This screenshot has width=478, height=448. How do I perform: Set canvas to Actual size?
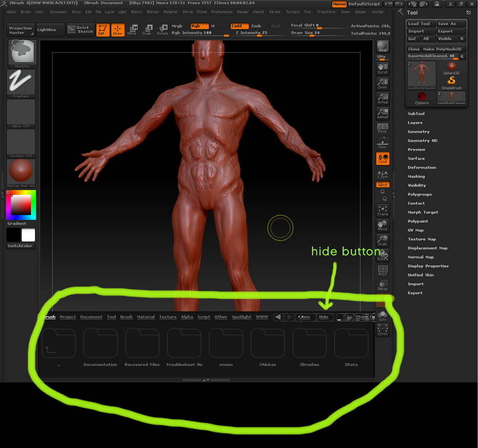[x=382, y=98]
